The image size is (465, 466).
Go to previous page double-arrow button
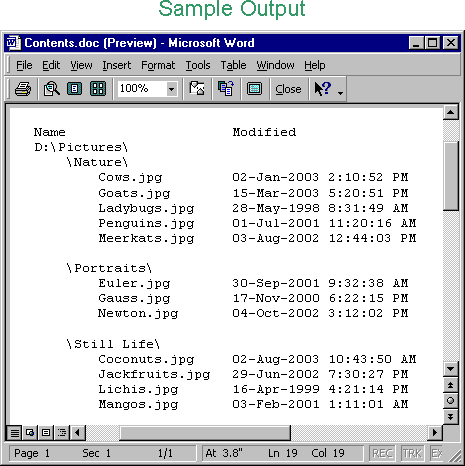tap(451, 385)
